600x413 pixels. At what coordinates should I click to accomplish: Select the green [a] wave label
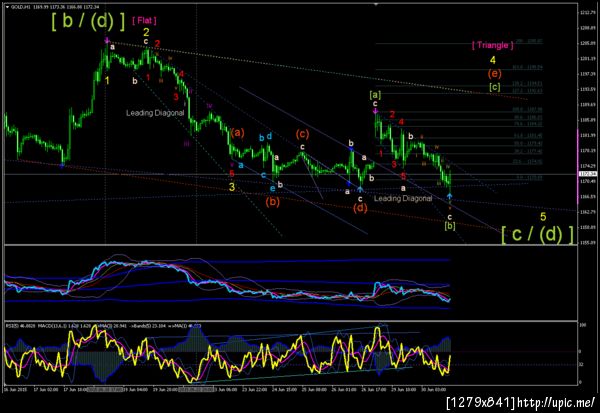click(375, 94)
